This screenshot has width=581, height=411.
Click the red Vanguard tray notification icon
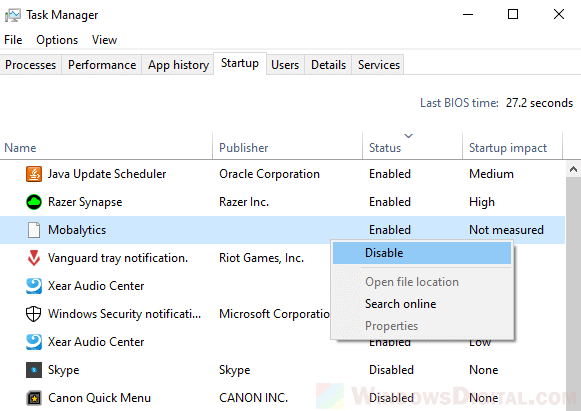click(x=34, y=258)
